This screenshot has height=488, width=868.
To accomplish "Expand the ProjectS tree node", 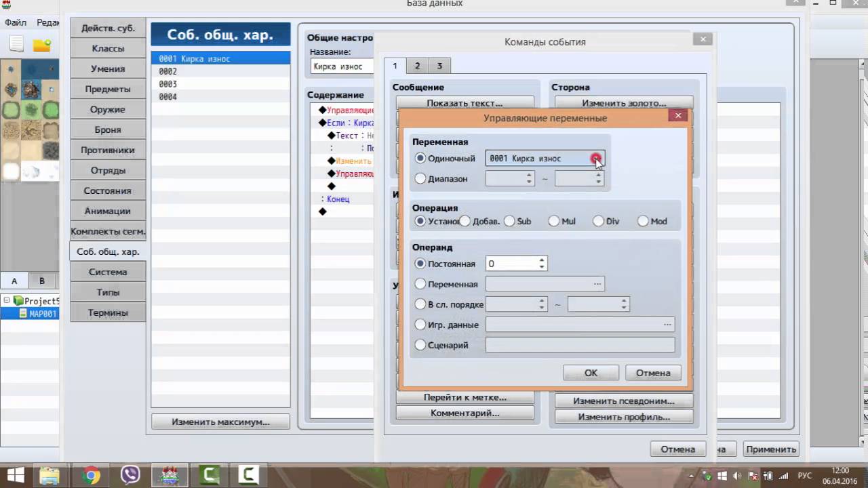I will coord(6,301).
